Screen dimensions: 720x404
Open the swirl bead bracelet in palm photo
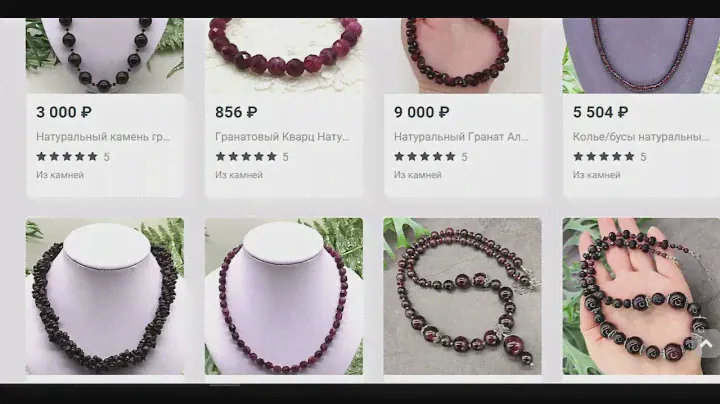pos(641,296)
